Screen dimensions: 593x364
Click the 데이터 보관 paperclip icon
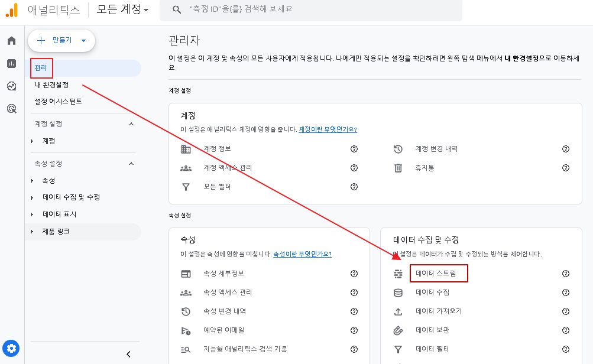[398, 330]
